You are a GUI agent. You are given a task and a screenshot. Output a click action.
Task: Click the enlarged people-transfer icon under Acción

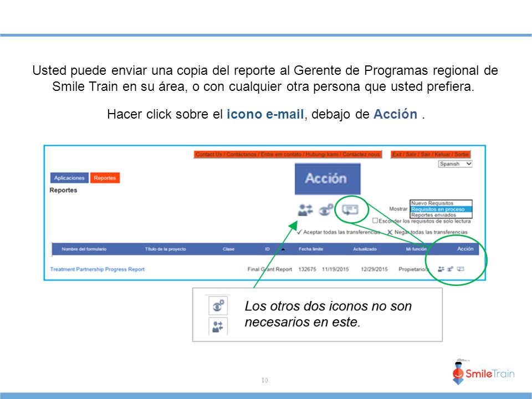coord(305,210)
